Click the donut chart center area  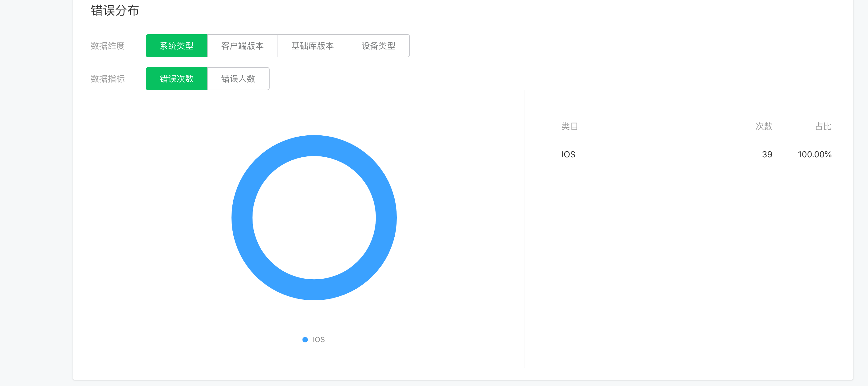[x=314, y=218]
